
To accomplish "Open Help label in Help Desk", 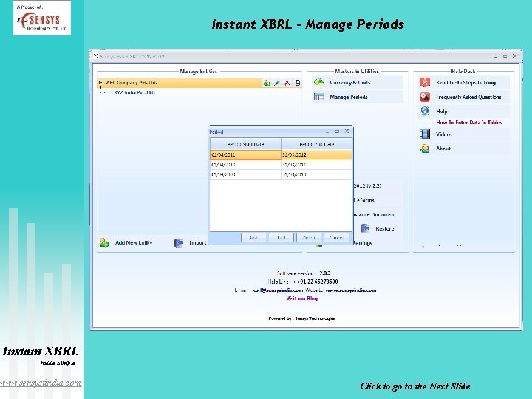I will pos(441,112).
